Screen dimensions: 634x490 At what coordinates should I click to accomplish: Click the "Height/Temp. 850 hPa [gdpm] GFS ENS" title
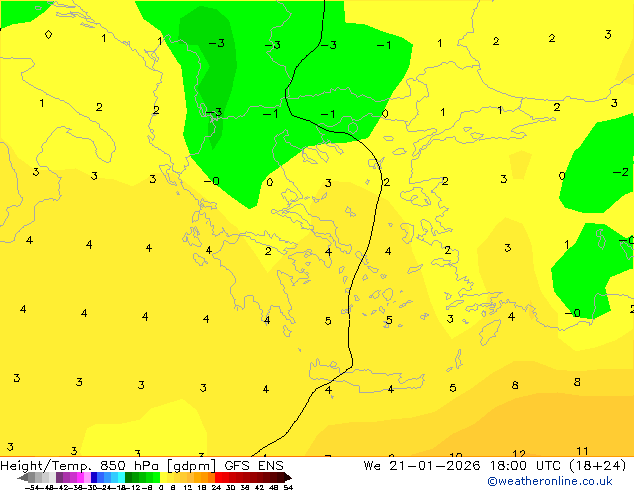click(142, 466)
